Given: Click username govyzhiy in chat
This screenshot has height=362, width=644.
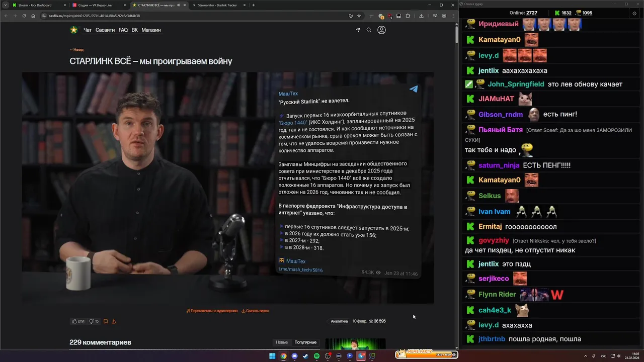Looking at the screenshot, I should pyautogui.click(x=494, y=240).
